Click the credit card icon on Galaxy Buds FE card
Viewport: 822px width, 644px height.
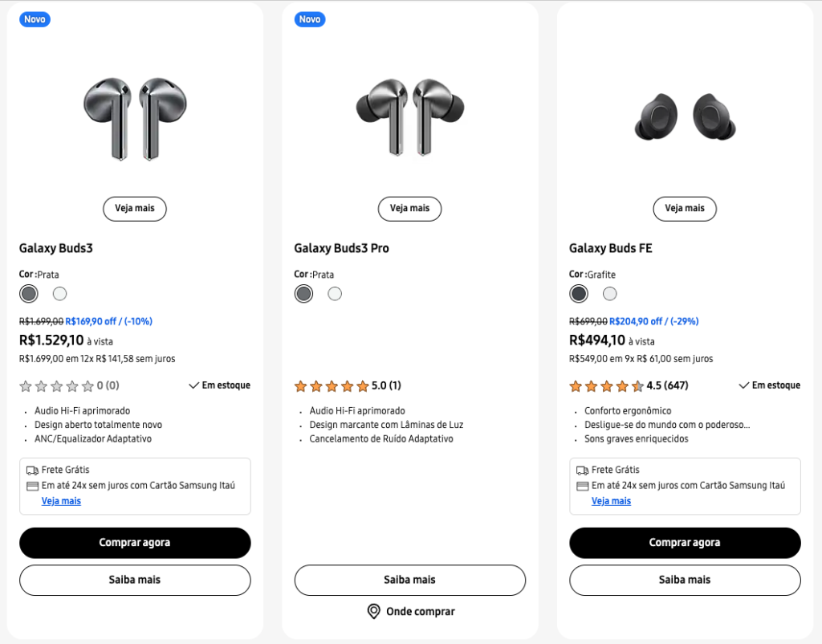(x=581, y=485)
